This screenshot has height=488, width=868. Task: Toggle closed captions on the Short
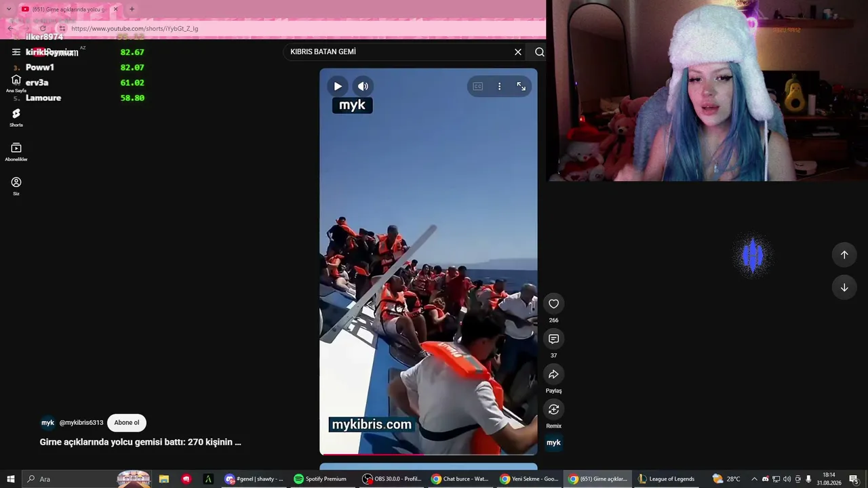[x=477, y=86]
